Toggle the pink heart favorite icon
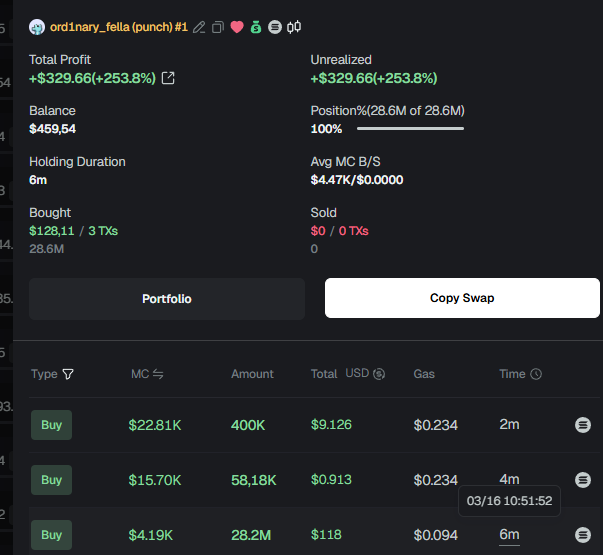603x555 pixels. (237, 27)
